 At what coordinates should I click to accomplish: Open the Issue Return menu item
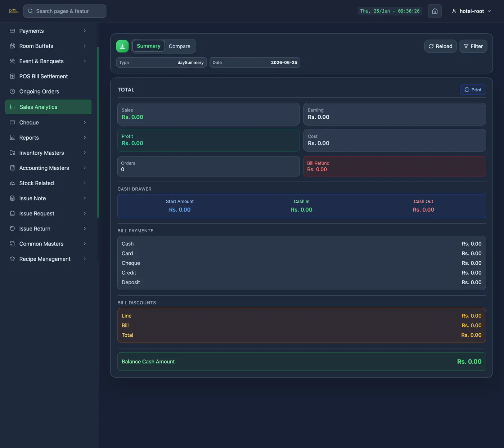48,228
